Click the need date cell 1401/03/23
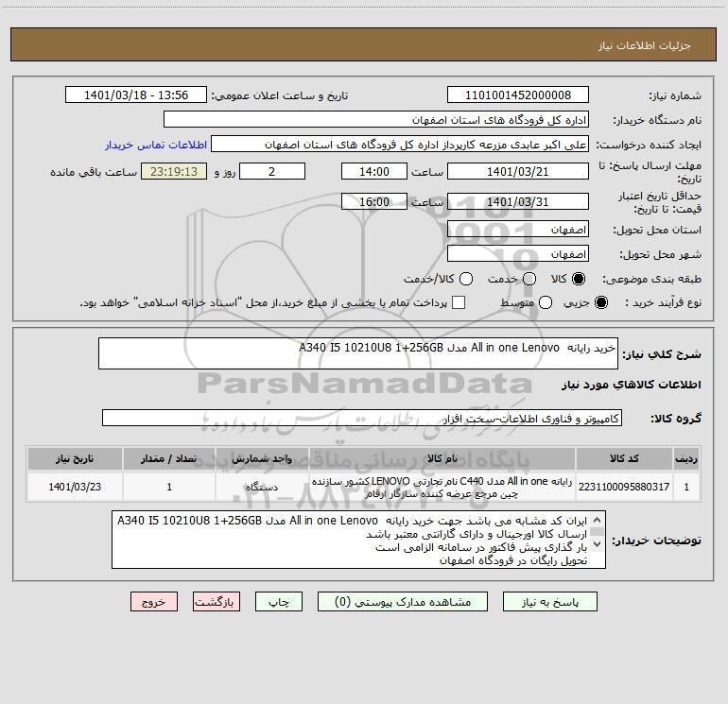Viewport: 728px width, 704px height. click(75, 487)
